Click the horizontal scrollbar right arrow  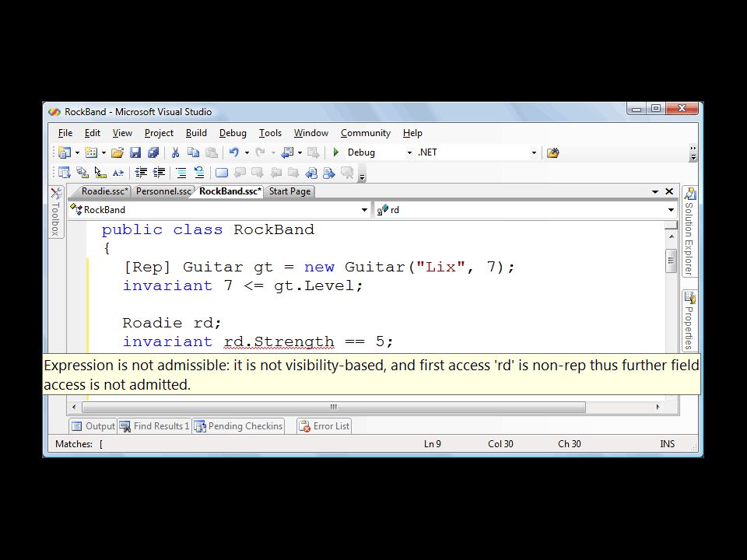point(658,407)
